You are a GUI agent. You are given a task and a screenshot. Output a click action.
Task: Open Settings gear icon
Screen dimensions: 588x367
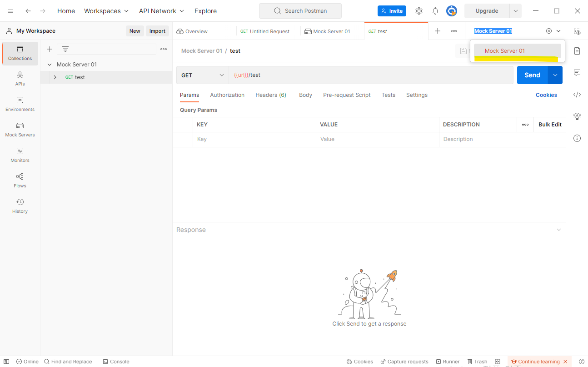coord(419,11)
